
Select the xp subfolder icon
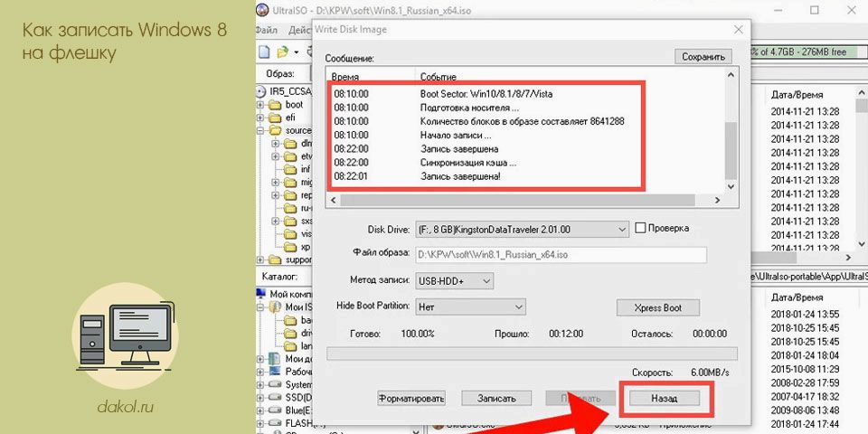coord(290,247)
